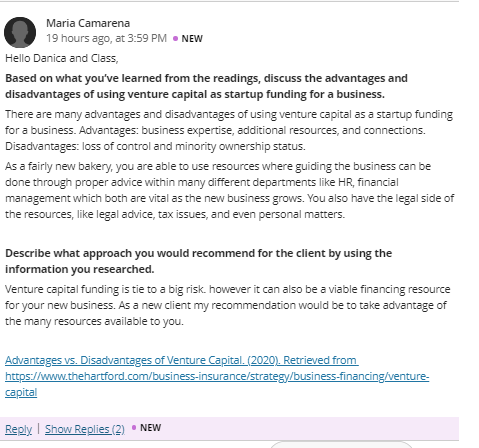Click Maria Camarena's profile avatar
479x448 pixels.
(x=20, y=32)
